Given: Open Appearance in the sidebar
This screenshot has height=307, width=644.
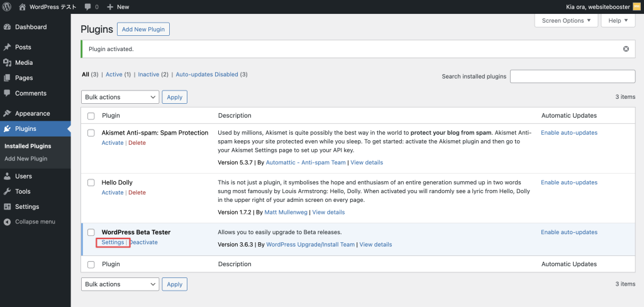Looking at the screenshot, I should tap(33, 113).
